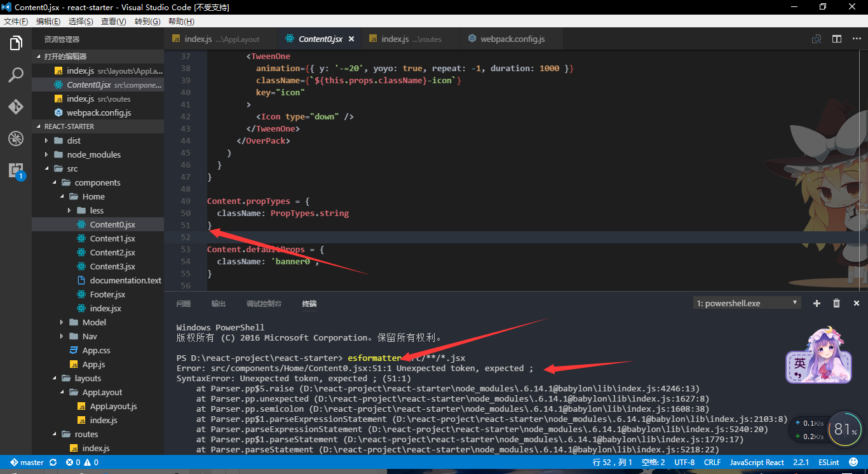The image size is (868, 474).
Task: Collapse the src folder in tree
Action: point(46,169)
